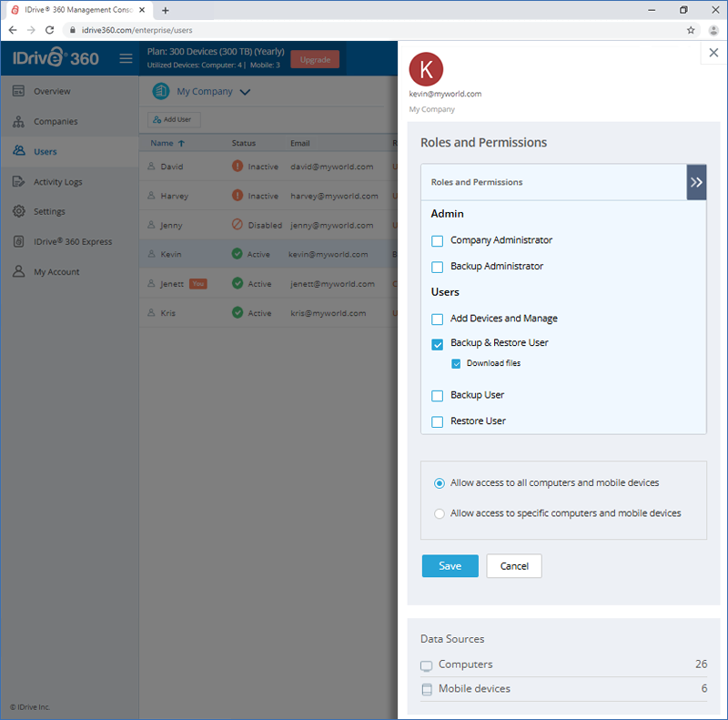Click the Add User button
Image resolution: width=728 pixels, height=720 pixels.
(174, 119)
